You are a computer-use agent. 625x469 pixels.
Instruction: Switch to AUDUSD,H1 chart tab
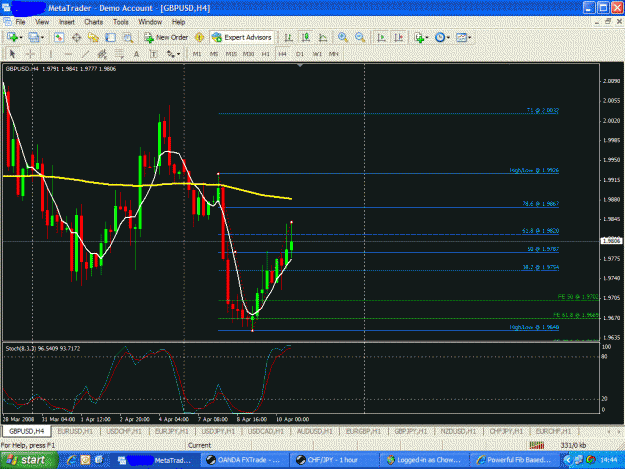314,431
